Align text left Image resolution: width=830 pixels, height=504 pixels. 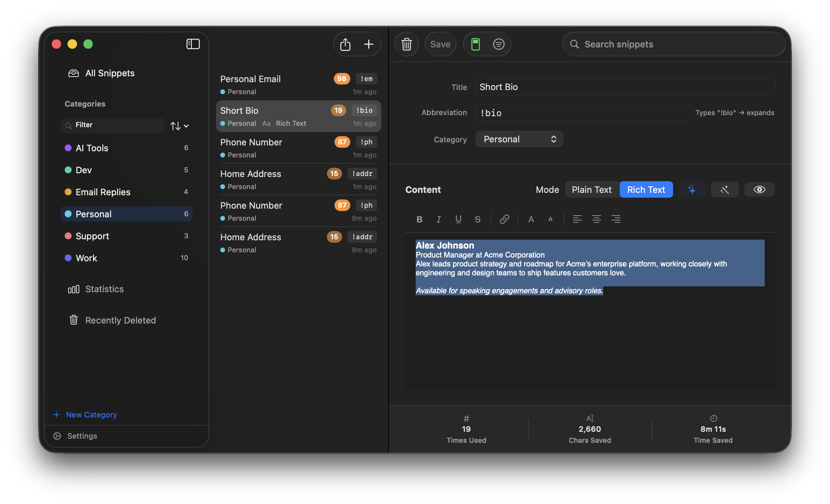577,219
